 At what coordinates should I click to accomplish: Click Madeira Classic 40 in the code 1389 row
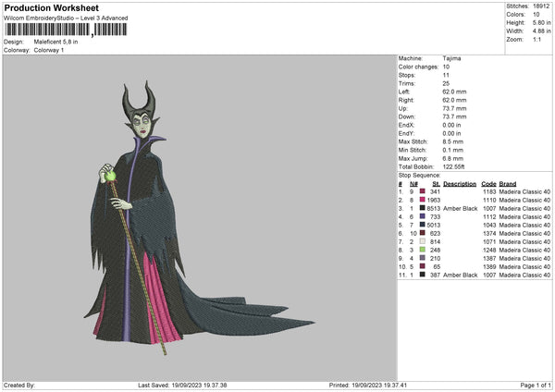click(524, 267)
